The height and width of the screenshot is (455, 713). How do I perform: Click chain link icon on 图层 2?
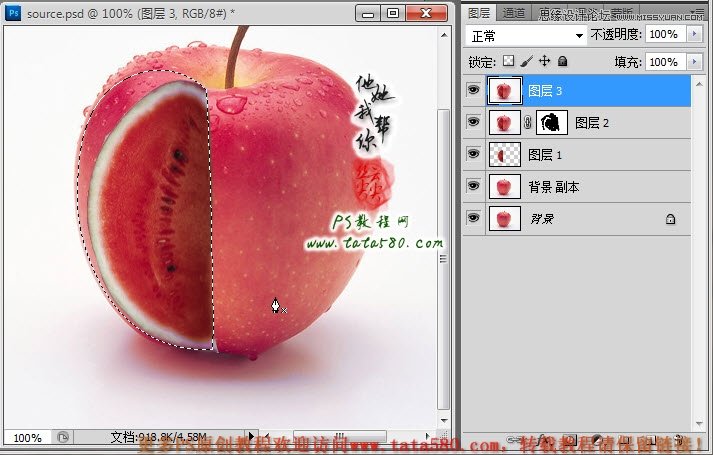[x=527, y=123]
